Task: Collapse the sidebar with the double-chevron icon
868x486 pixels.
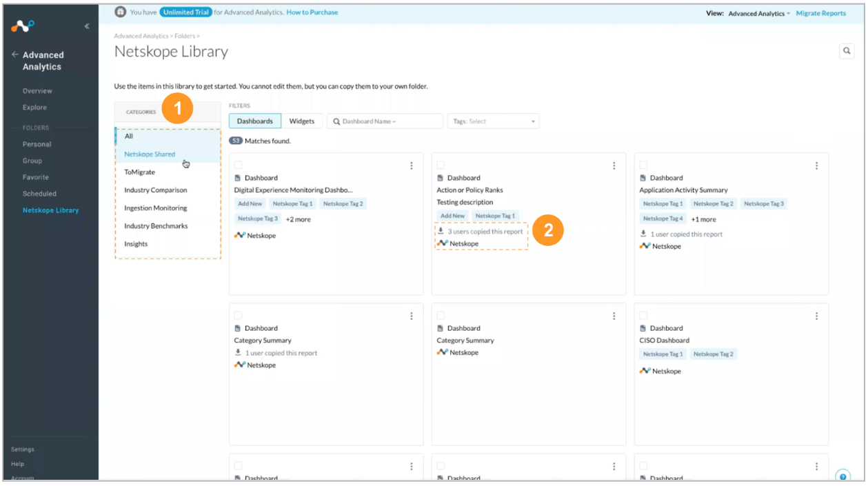Action: click(x=87, y=27)
